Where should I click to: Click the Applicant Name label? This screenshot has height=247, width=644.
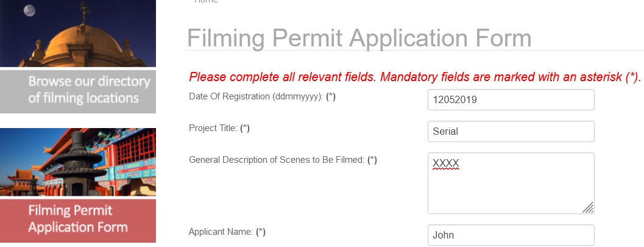click(221, 232)
